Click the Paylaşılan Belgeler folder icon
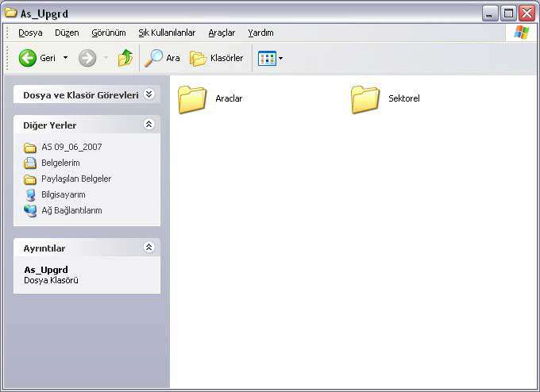540x392 pixels. [30, 179]
